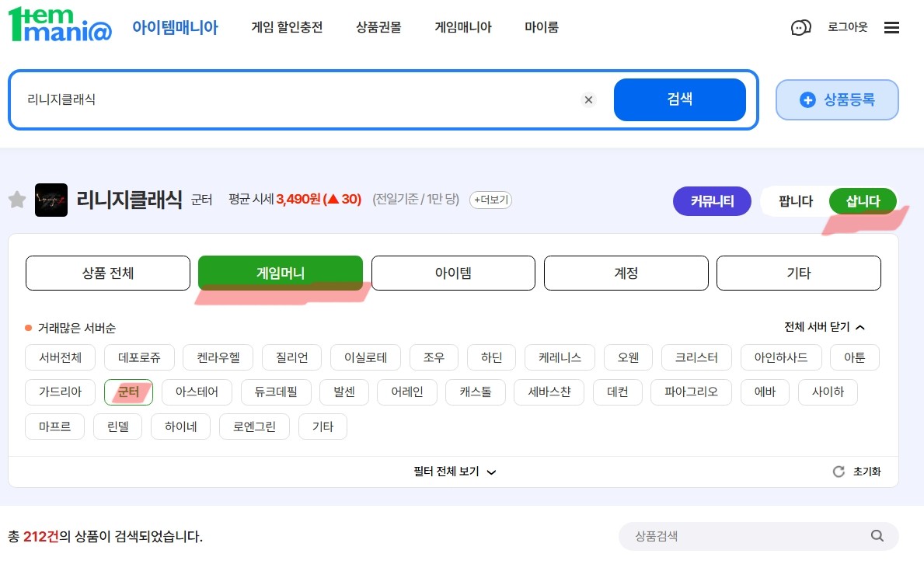Select the 하이네 server
This screenshot has width=924, height=571.
[x=181, y=427]
